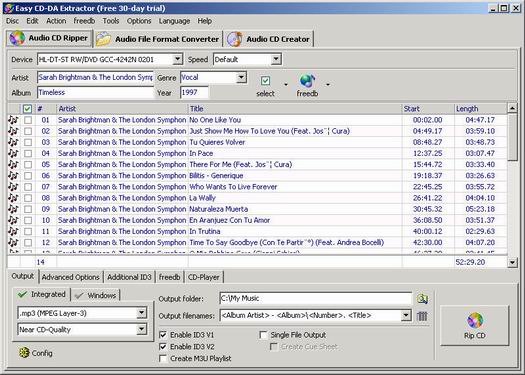Select the Integrated encoder tab

[42, 294]
